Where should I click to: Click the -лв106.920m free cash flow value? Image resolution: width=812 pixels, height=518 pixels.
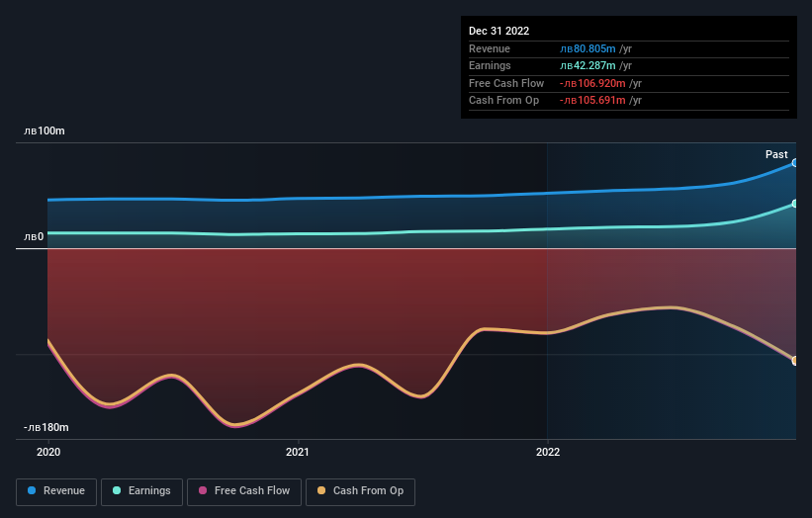[592, 83]
